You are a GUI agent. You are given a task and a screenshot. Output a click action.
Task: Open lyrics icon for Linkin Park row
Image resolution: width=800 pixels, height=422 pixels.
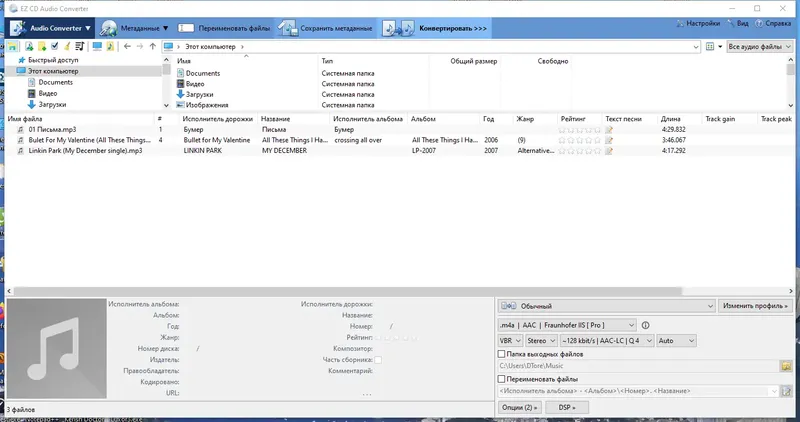[x=609, y=151]
